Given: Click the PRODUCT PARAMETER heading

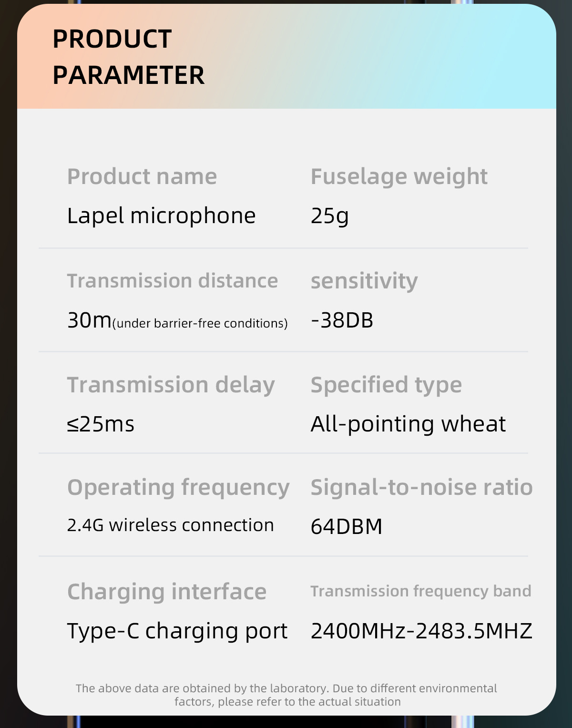Looking at the screenshot, I should [128, 57].
